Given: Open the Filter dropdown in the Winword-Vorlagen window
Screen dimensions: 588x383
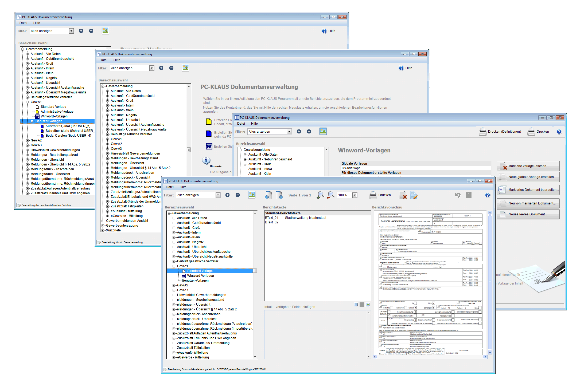Looking at the screenshot, I should coord(289,132).
